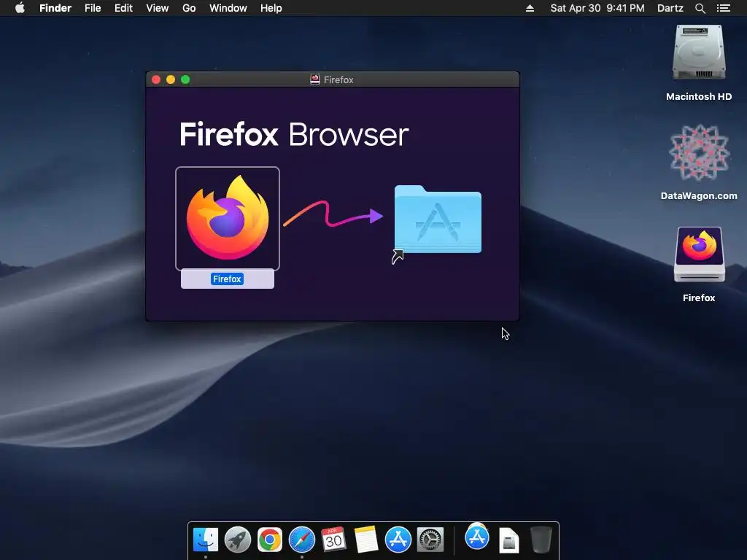Image resolution: width=747 pixels, height=560 pixels.
Task: Zoom the Firefox window with the green button
Action: pos(185,79)
